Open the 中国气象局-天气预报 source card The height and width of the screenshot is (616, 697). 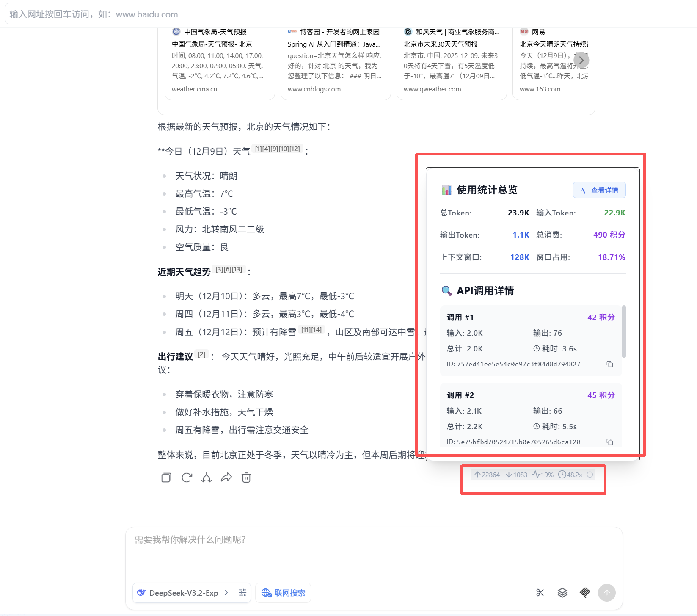click(x=220, y=61)
